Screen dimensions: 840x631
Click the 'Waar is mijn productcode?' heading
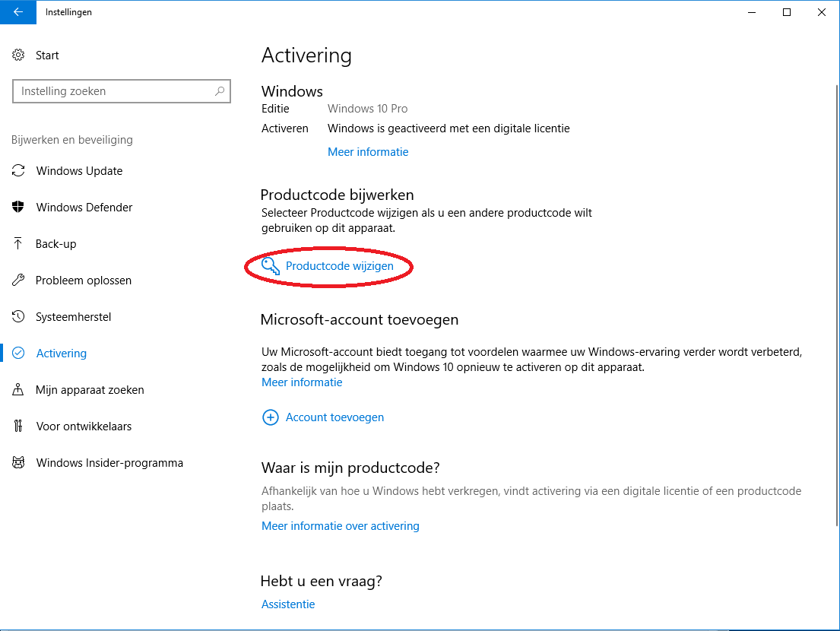coord(350,468)
